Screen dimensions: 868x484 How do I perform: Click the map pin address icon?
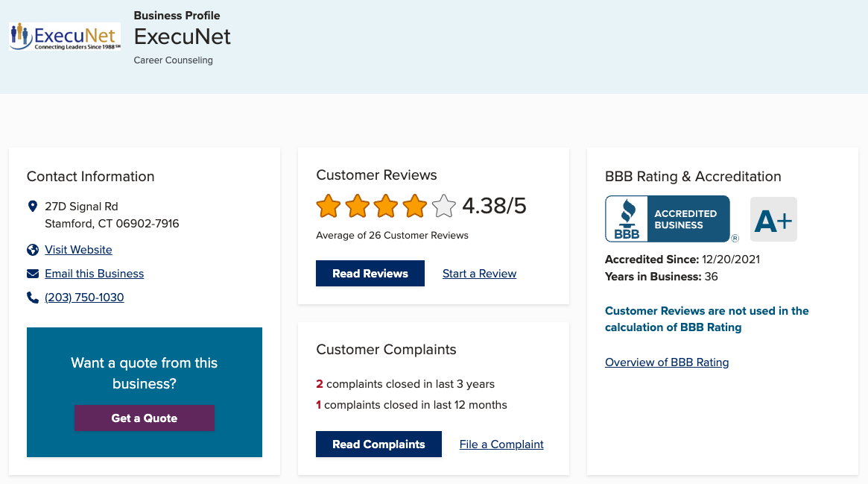point(33,207)
